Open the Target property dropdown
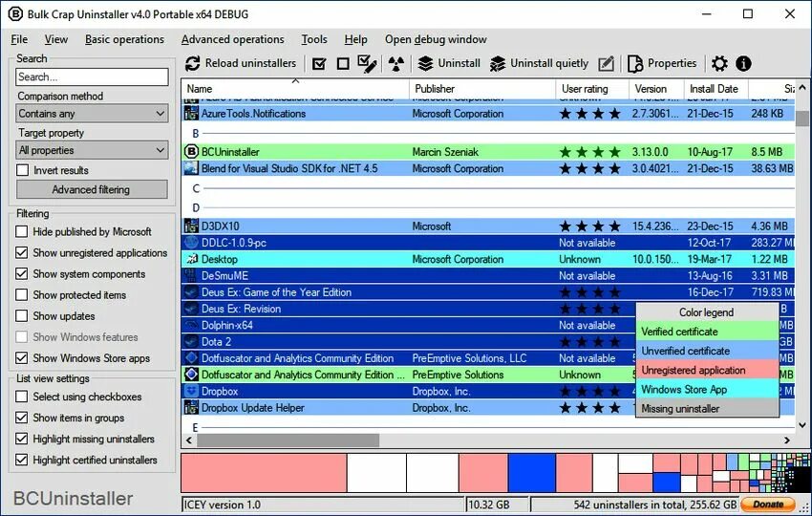812x516 pixels. tap(92, 150)
